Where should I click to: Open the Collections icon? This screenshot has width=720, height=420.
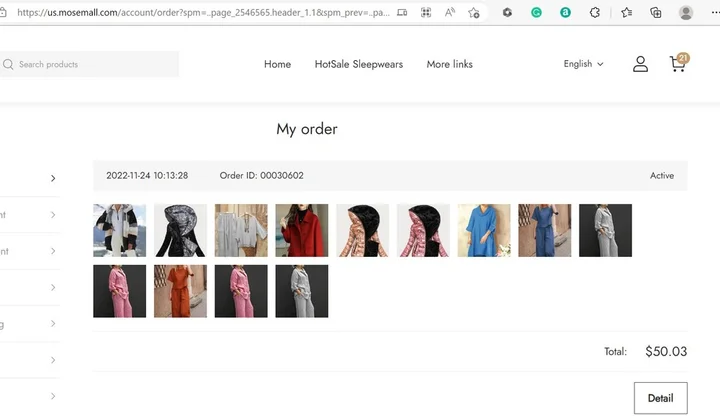tap(656, 12)
